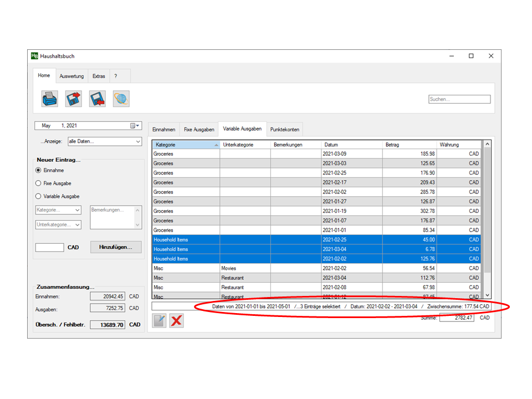Select the Einnahme radio button

click(x=38, y=171)
